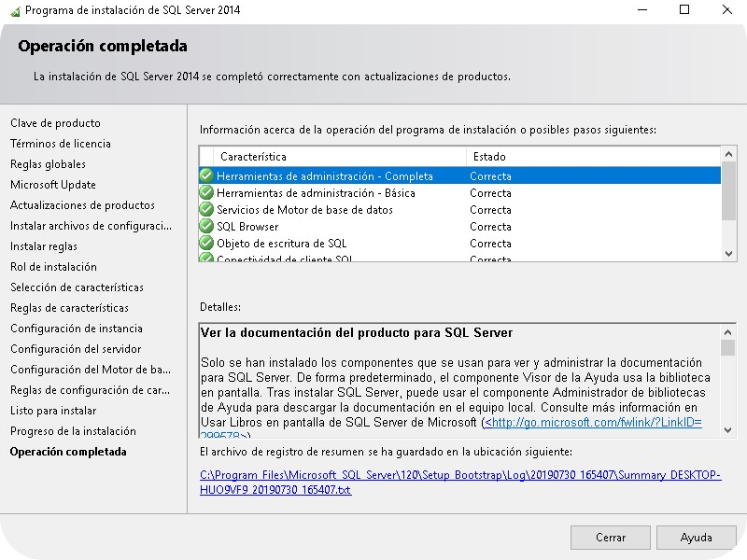Click green check beside Herramientas de administración - Completa
This screenshot has height=560, width=747.
206,175
